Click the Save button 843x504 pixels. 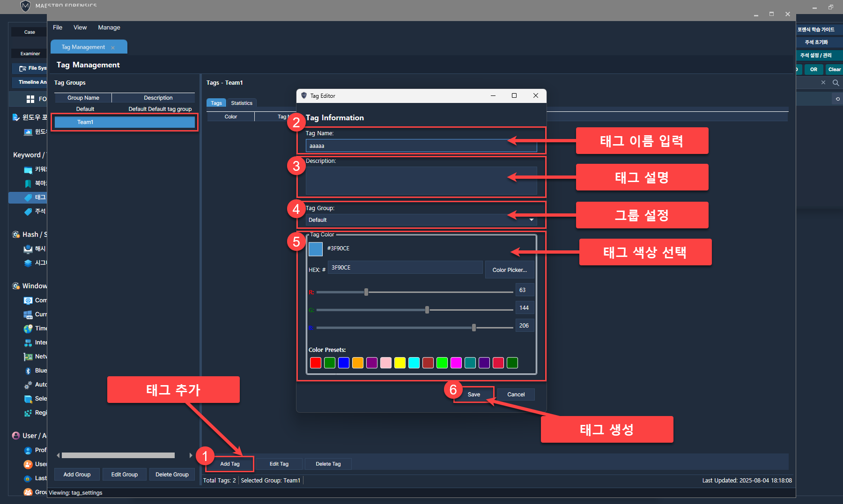click(473, 394)
